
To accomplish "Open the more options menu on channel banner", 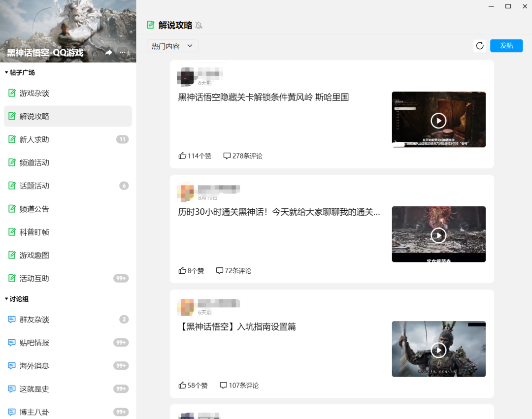I will click(122, 52).
